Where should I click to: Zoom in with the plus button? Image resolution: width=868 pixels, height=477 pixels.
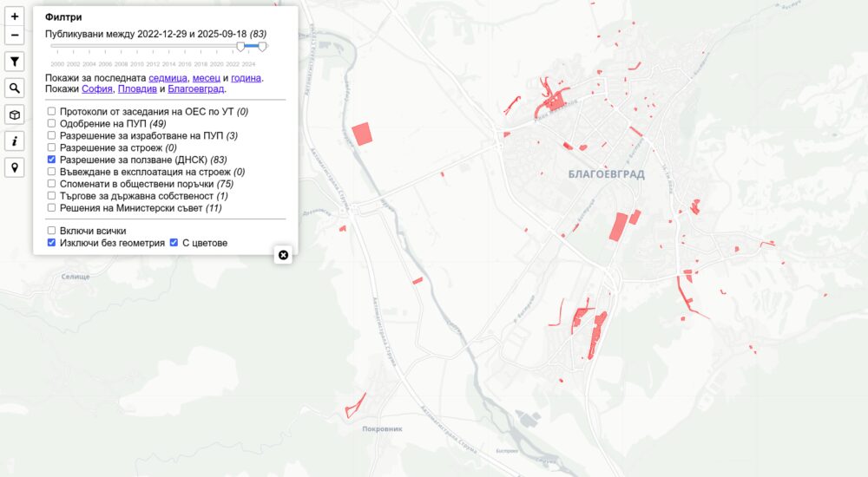click(15, 16)
